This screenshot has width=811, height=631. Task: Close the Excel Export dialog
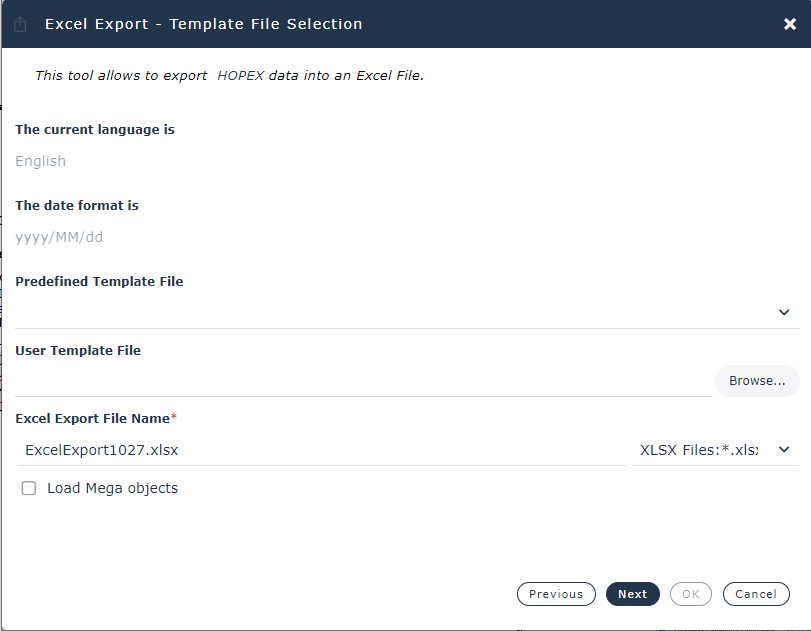(x=789, y=24)
